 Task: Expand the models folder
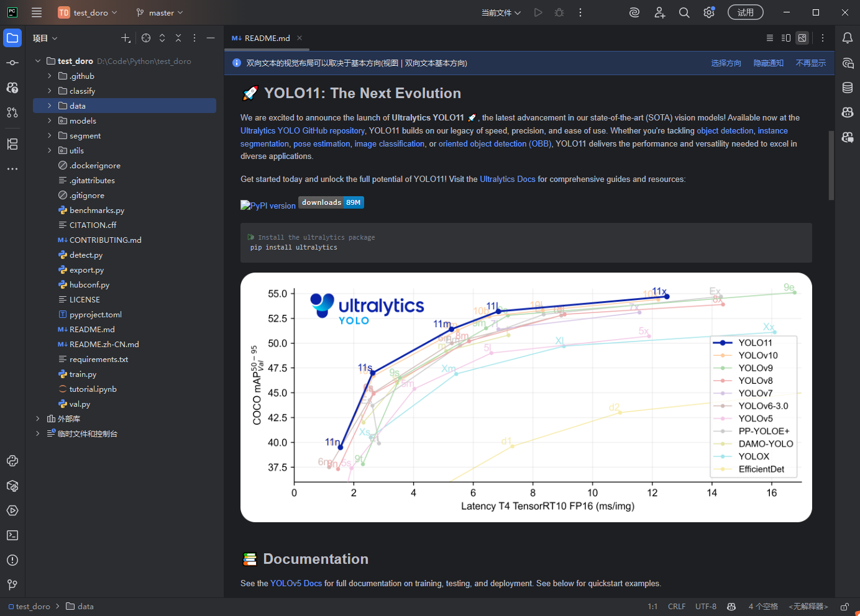coord(50,121)
